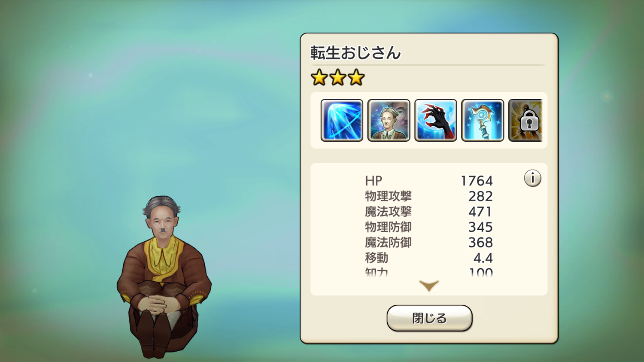
Task: Tap the locked skill with padlock
Action: point(526,120)
